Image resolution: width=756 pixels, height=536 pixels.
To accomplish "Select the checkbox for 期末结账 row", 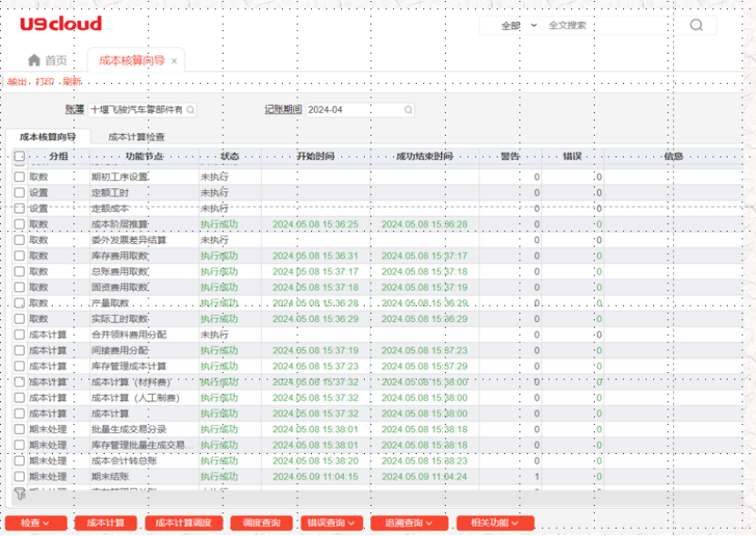I will tap(19, 476).
